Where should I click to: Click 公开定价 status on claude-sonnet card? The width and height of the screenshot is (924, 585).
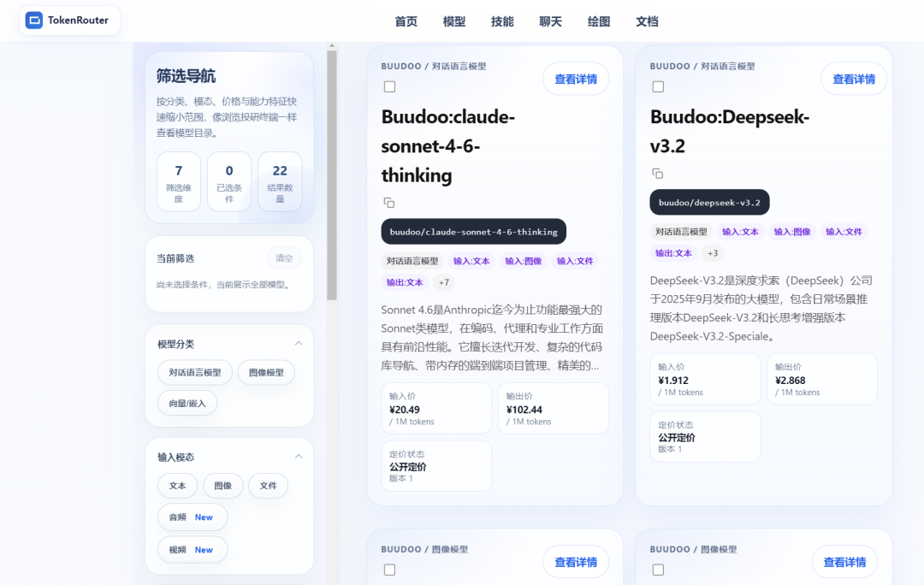click(x=436, y=466)
